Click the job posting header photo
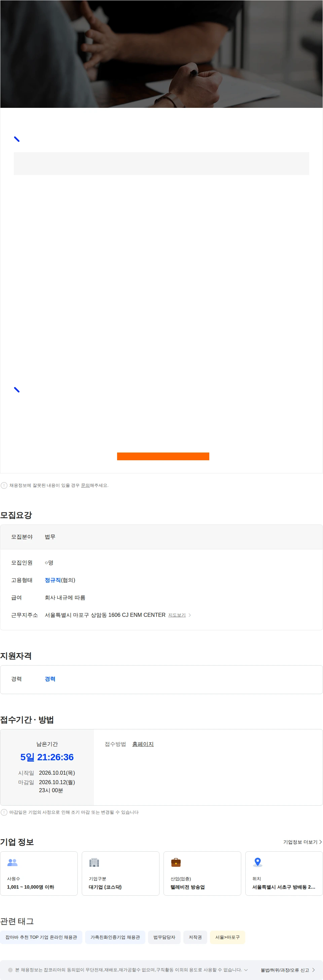This screenshot has height=980, width=323. tap(161, 54)
